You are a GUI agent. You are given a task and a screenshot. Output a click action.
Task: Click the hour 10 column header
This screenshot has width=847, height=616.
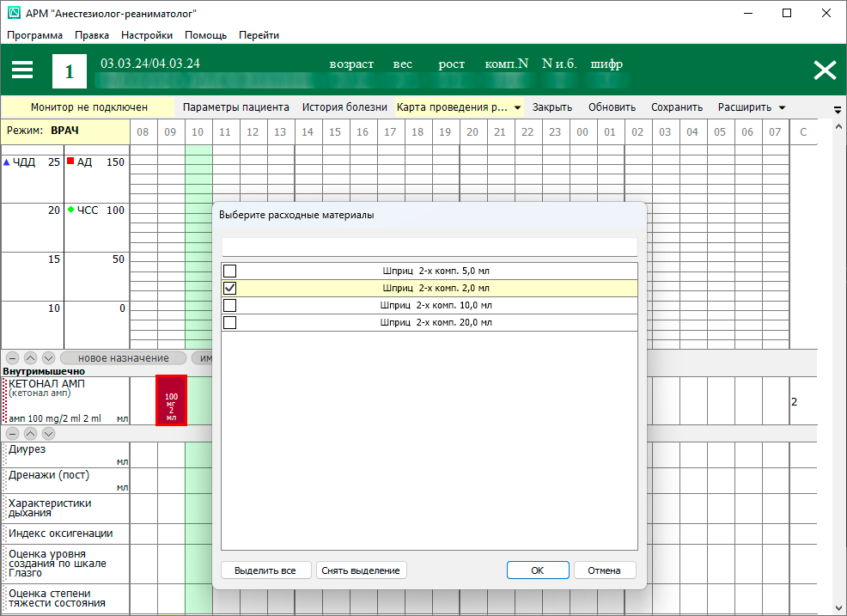coord(198,131)
